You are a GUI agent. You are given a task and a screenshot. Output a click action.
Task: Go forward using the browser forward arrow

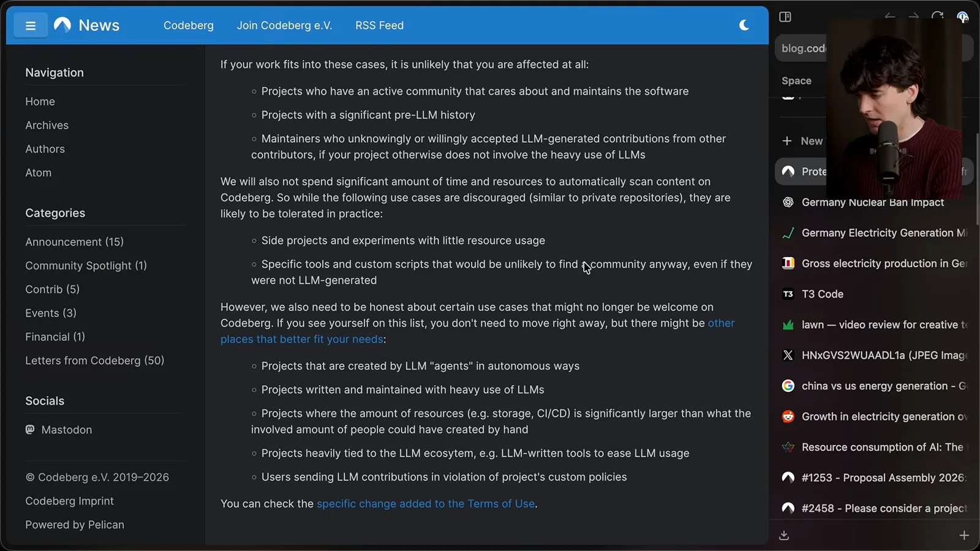point(913,17)
